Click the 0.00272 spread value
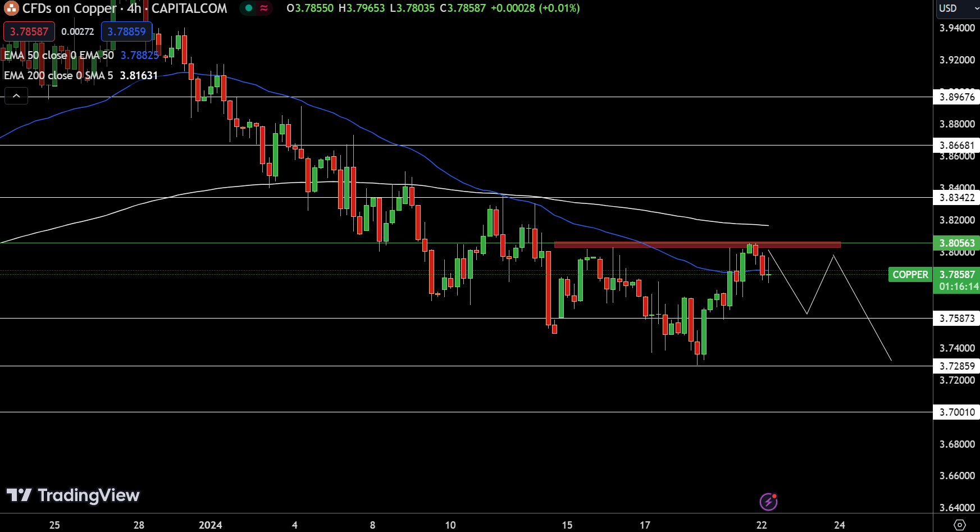The width and height of the screenshot is (980, 532). [78, 31]
